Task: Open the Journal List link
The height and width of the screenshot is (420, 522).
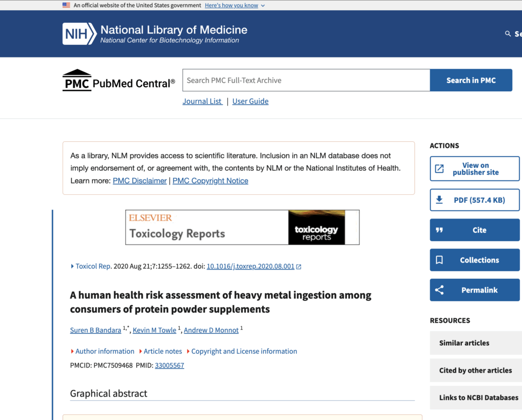Action: pos(202,101)
